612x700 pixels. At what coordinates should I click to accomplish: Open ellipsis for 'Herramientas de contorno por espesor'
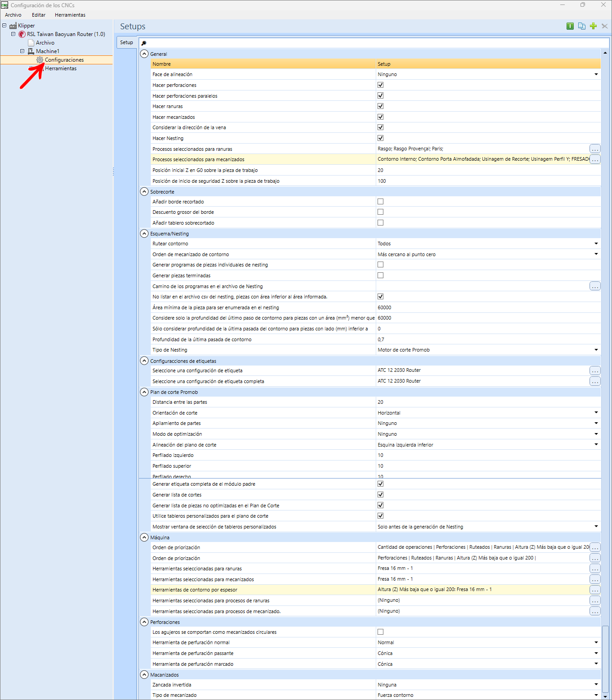click(595, 590)
